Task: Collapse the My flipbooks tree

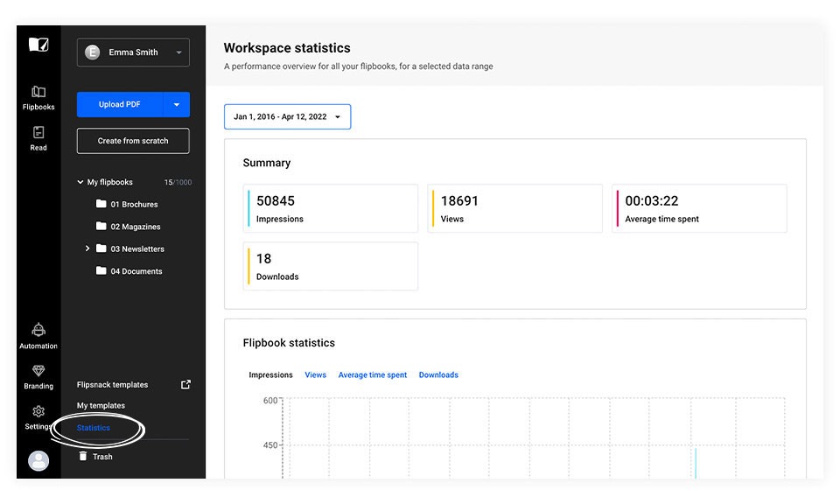Action: coord(80,182)
